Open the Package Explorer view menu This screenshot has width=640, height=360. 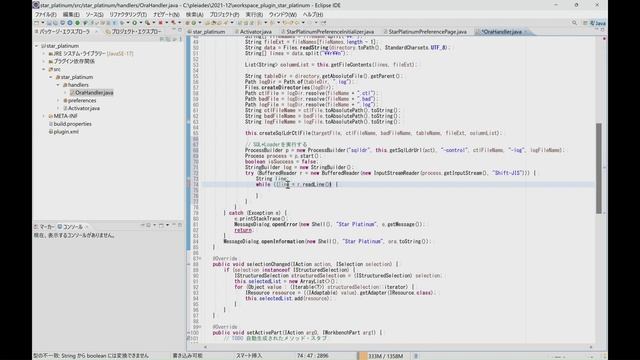click(x=180, y=39)
